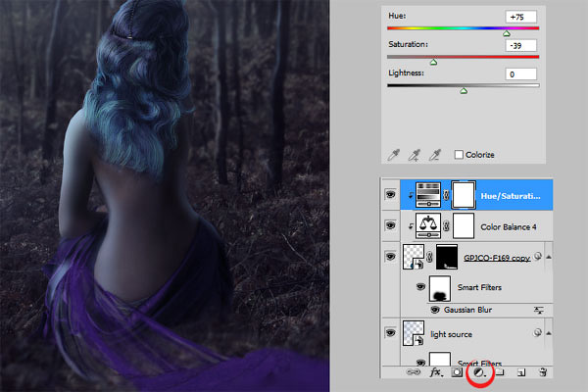Click the mask link icon on Hue/Saturation layer
588x392 pixels.
coord(446,195)
